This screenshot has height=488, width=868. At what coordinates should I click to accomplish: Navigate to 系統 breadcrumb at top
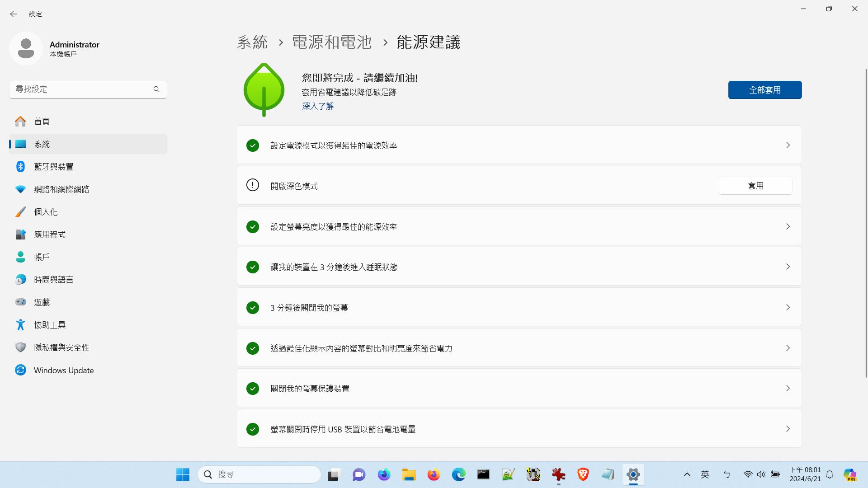click(x=252, y=42)
